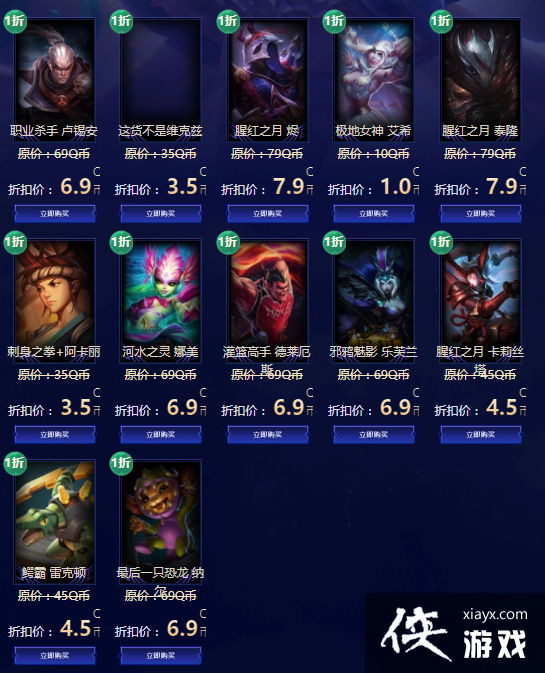
Task: Select the 河水之灵 娜美 skin image
Action: [161, 300]
